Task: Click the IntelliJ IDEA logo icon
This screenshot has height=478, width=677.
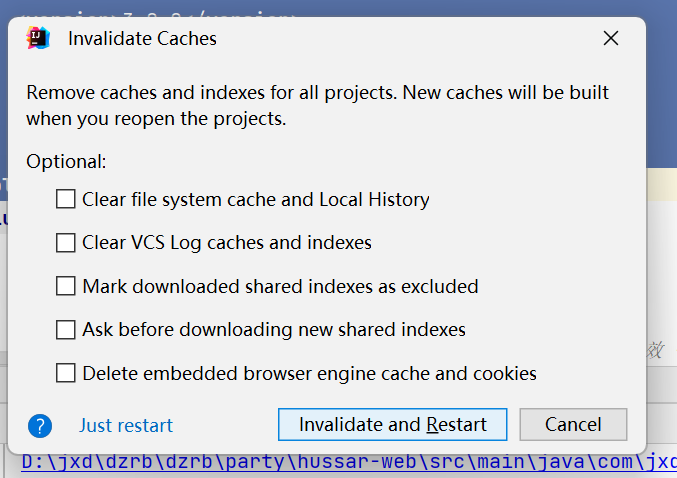Action: [x=39, y=39]
